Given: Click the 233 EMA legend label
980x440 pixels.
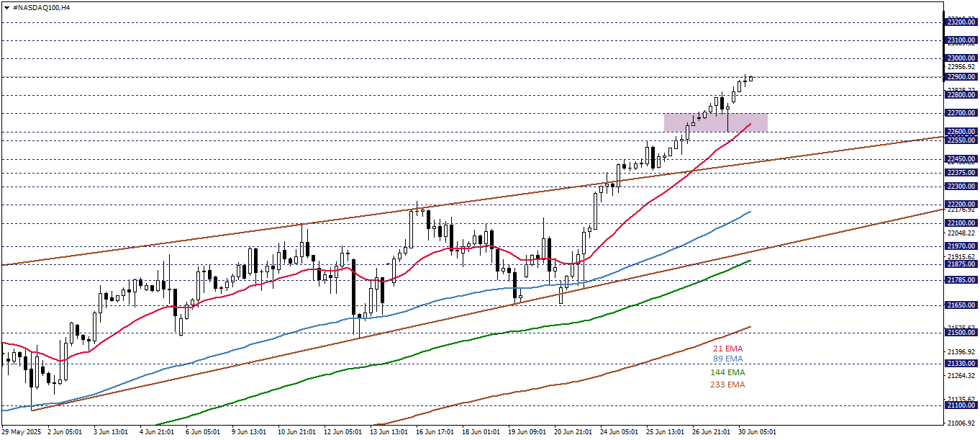Looking at the screenshot, I should (727, 385).
